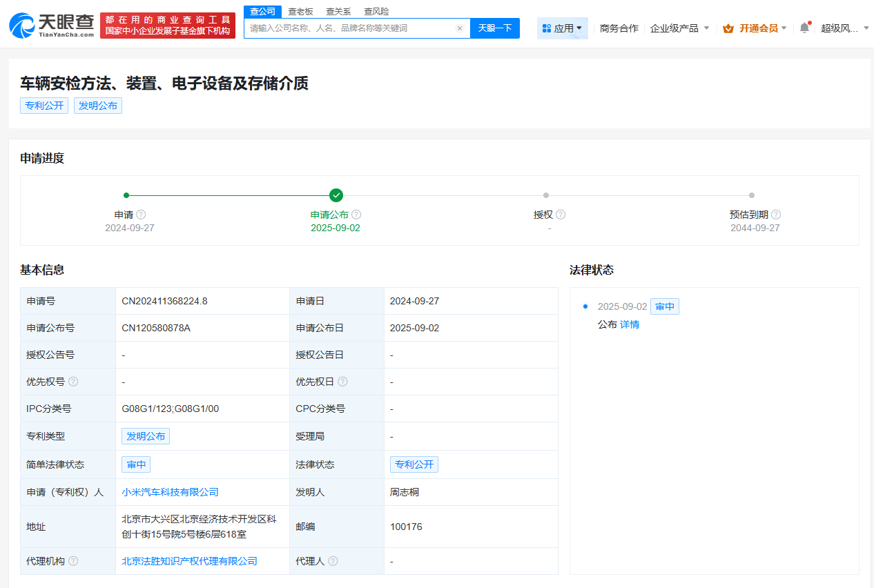Click the crown icon next to 开通会员

[727, 28]
